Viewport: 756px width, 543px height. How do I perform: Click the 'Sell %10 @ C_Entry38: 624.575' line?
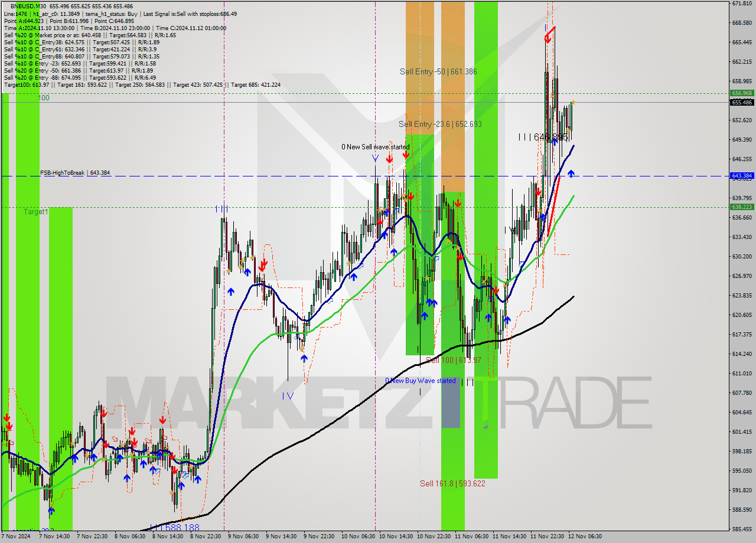[82, 42]
